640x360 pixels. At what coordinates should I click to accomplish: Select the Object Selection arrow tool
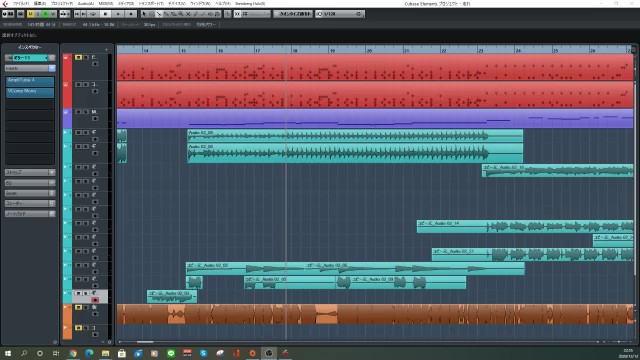[144, 14]
